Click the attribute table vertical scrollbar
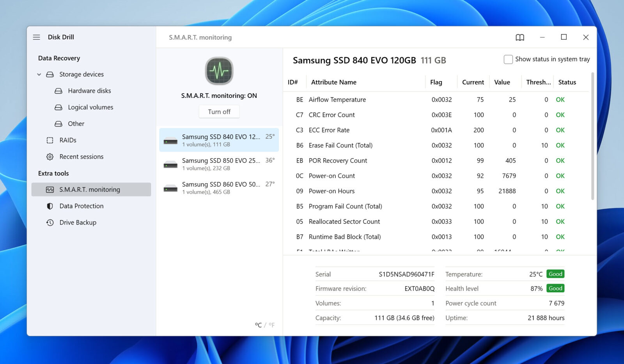624x364 pixels. click(x=592, y=136)
